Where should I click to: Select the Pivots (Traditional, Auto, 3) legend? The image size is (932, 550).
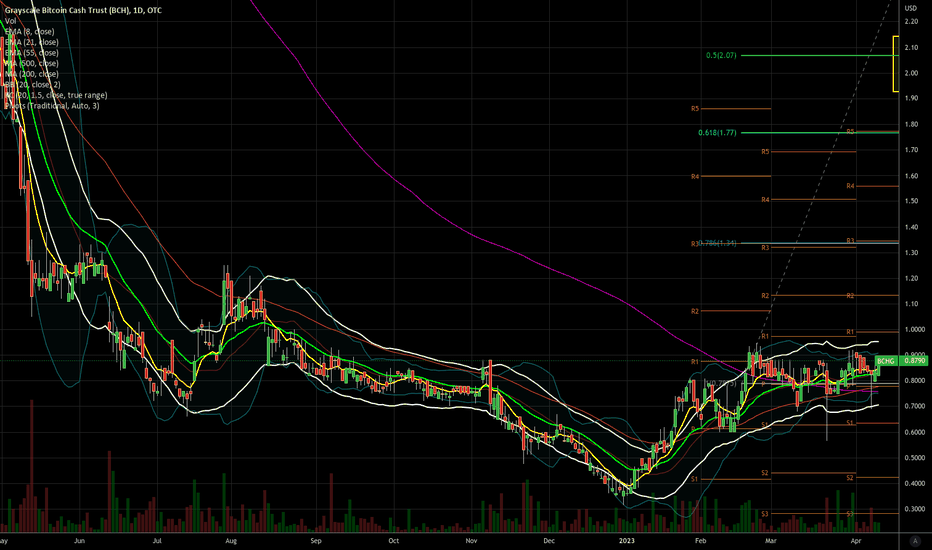coord(52,106)
